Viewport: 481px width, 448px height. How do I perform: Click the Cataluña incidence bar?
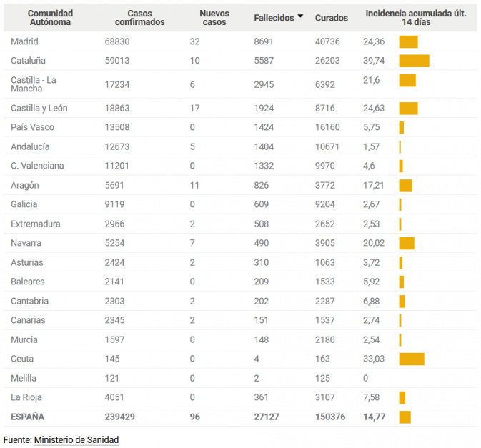414,61
